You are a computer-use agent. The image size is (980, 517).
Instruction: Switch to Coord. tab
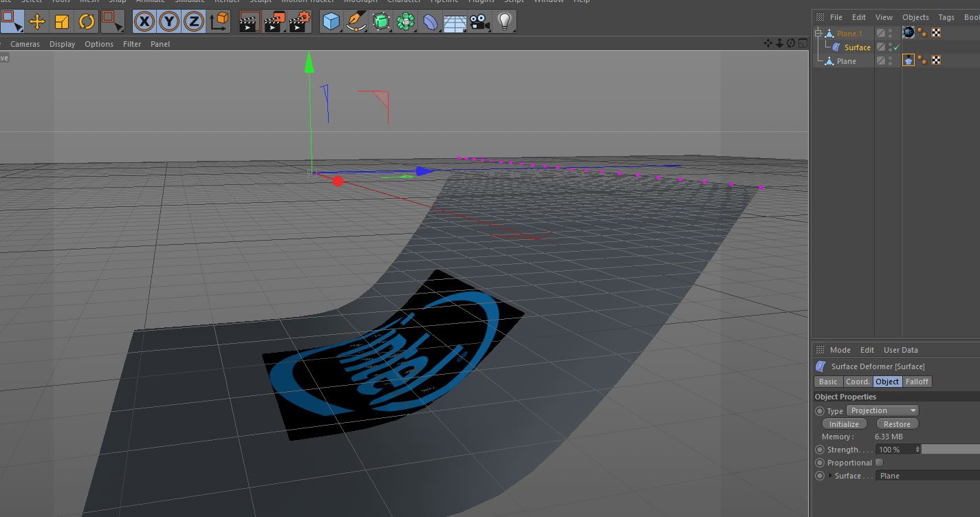pos(858,382)
